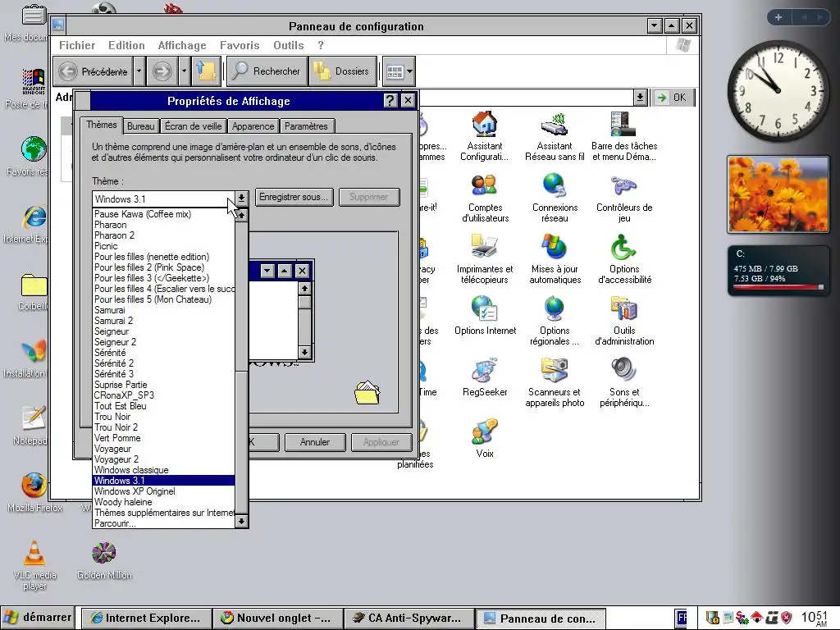Open Imprimantes et télécopieurs icon

(485, 259)
